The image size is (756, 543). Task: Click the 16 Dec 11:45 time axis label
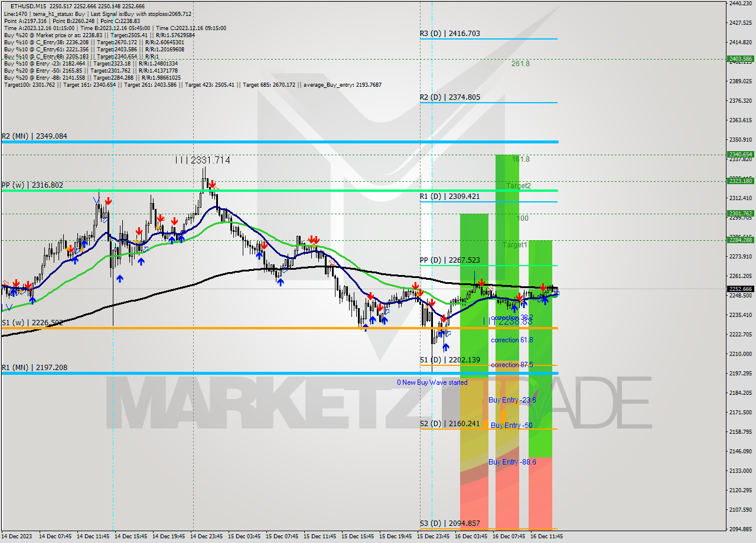point(546,537)
